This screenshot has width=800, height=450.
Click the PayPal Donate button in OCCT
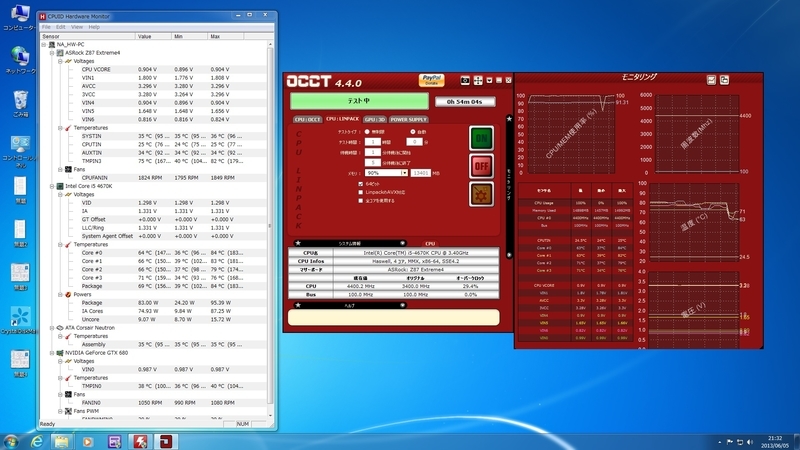(432, 80)
